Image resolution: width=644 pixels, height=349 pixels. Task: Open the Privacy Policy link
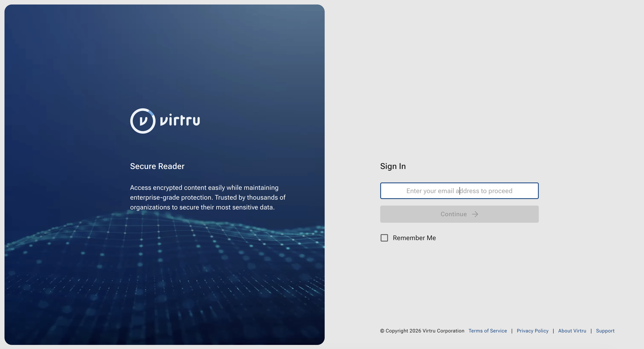[532, 331]
